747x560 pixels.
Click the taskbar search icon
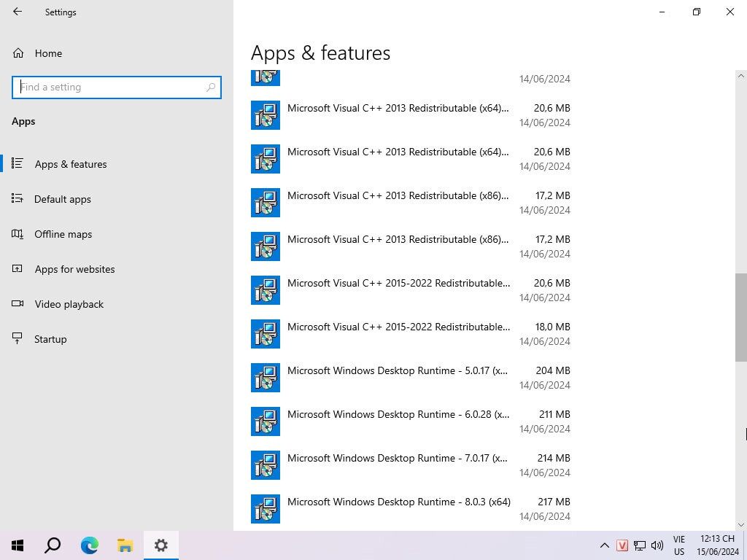[53, 545]
